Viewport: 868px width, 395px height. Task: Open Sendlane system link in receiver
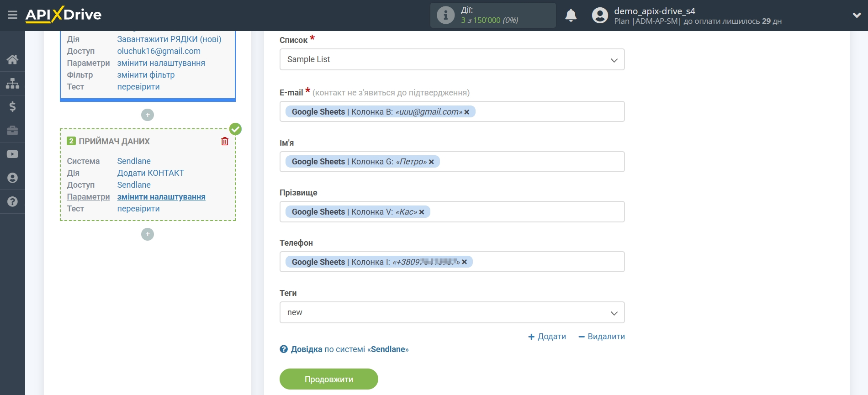point(134,161)
